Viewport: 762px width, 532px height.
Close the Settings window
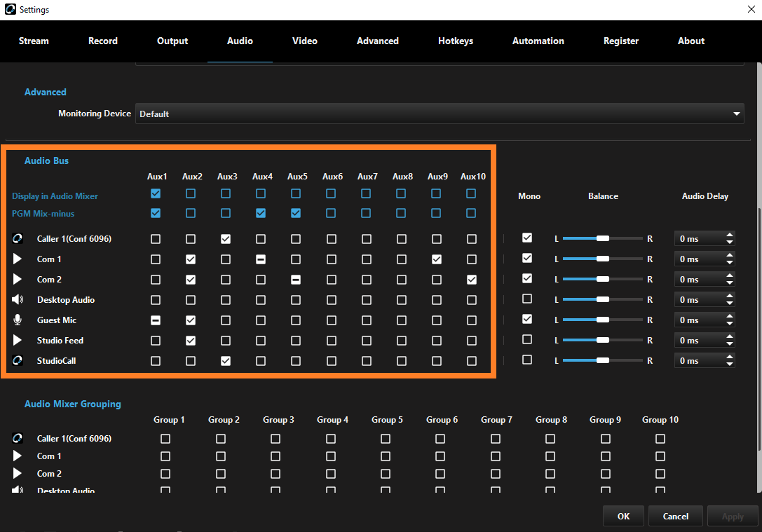pyautogui.click(x=751, y=9)
